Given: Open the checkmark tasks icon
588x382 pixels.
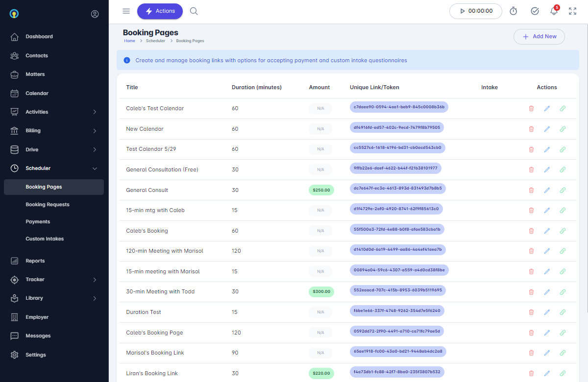Looking at the screenshot, I should pos(535,11).
